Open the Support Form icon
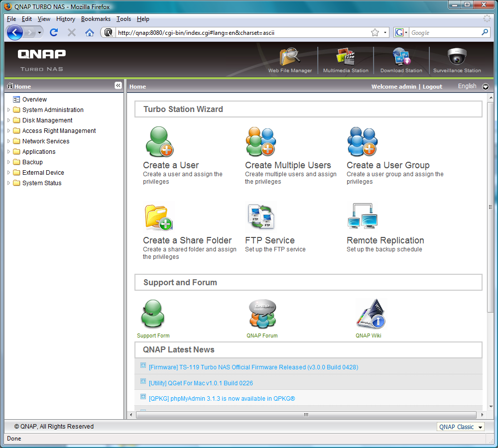Image resolution: width=498 pixels, height=448 pixels. coord(153,314)
